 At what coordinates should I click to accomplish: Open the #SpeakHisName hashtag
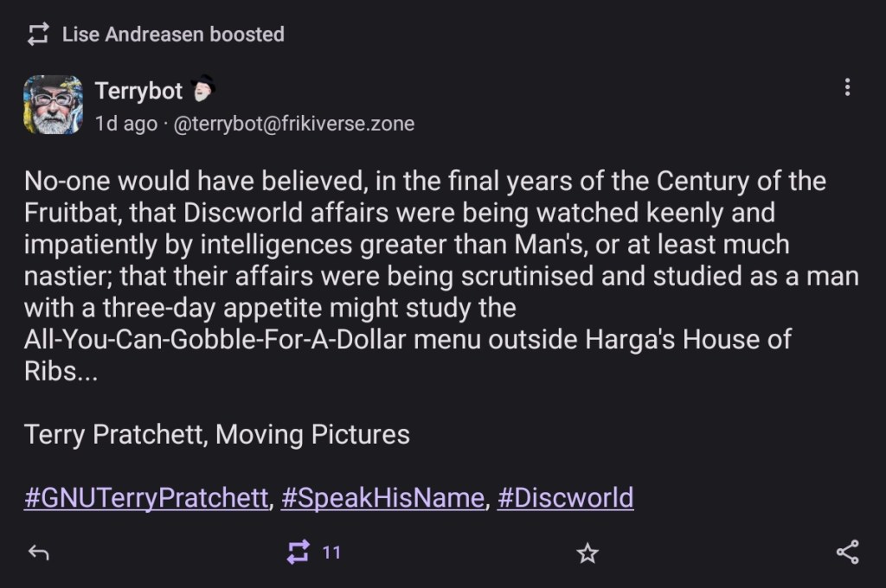tap(382, 498)
